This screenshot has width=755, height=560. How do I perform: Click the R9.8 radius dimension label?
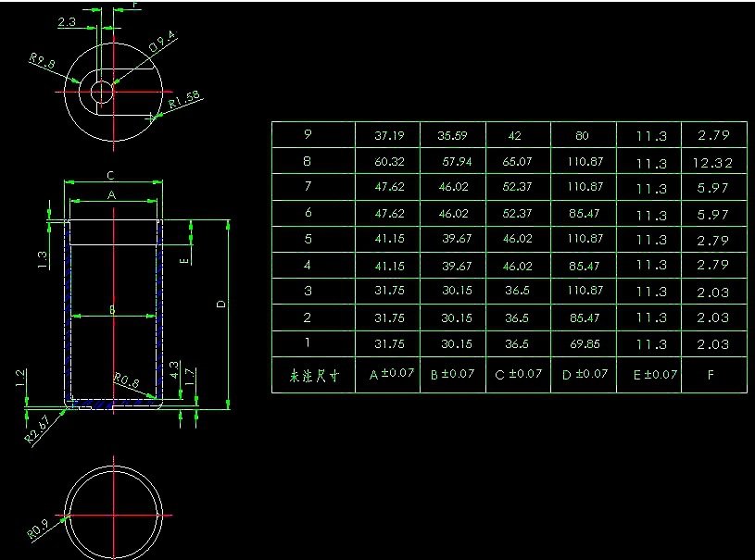tap(42, 62)
